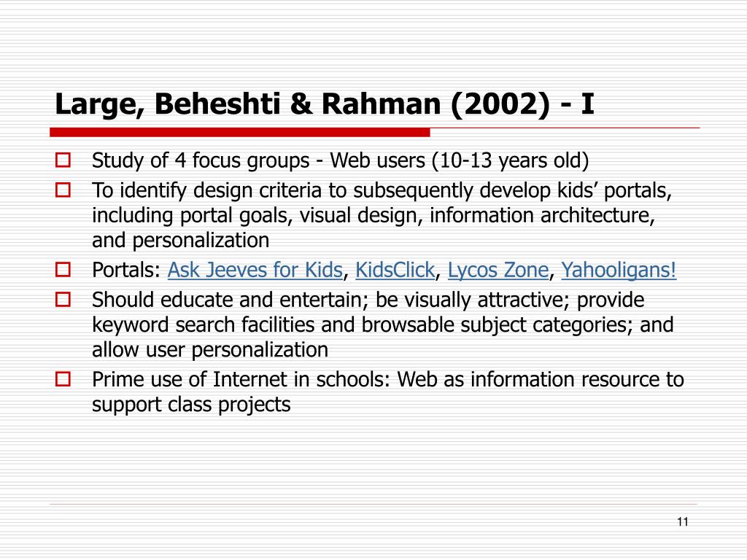Click the 'keyword search facilities' line
Image resolution: width=747 pixels, height=560 pixels.
tap(382, 324)
